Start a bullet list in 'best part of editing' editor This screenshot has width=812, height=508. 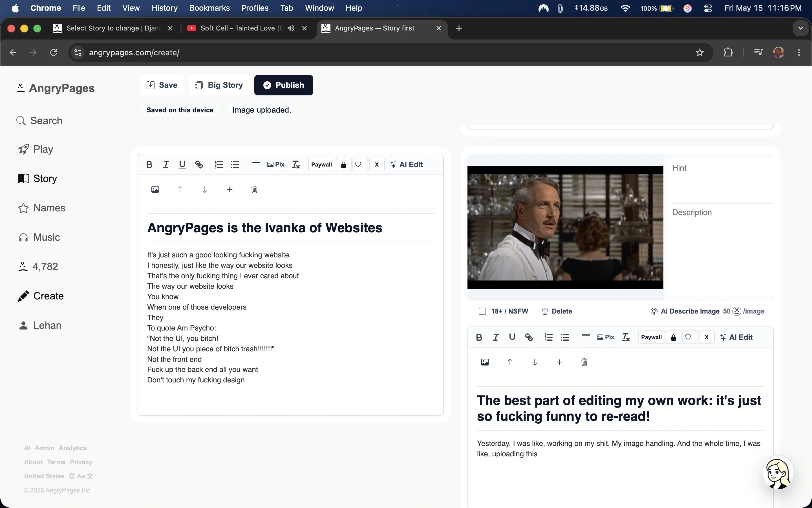pos(565,337)
